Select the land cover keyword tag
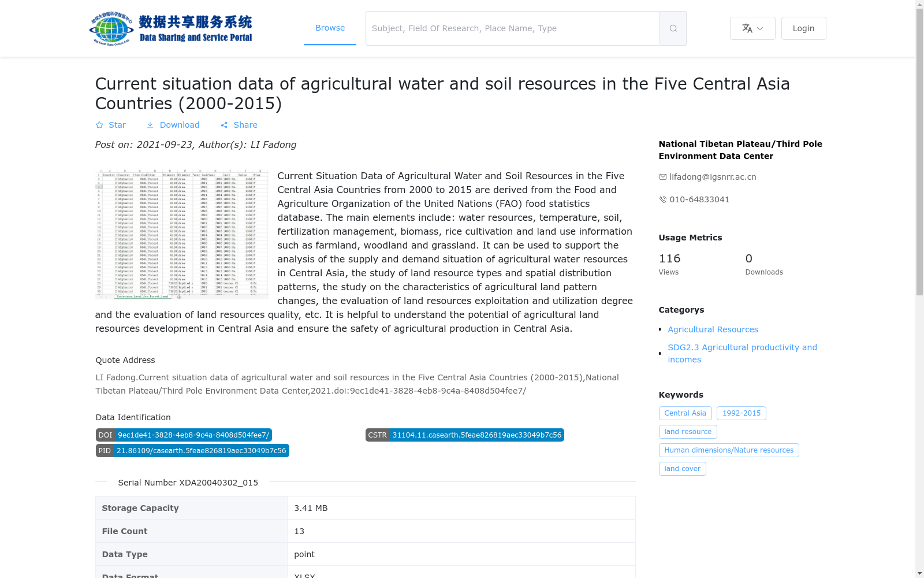Viewport: 924px width, 578px height. tap(682, 469)
